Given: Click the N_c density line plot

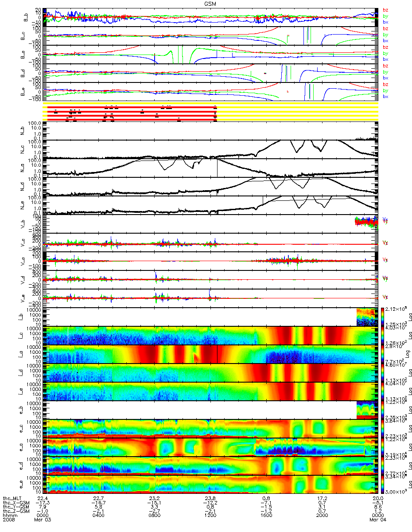Looking at the screenshot, I should pos(210,149).
